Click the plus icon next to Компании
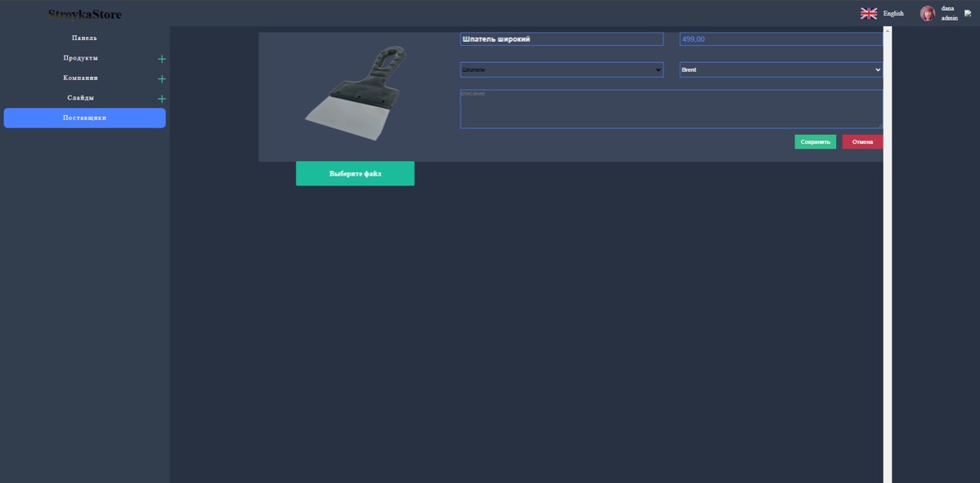980x483 pixels. tap(161, 78)
